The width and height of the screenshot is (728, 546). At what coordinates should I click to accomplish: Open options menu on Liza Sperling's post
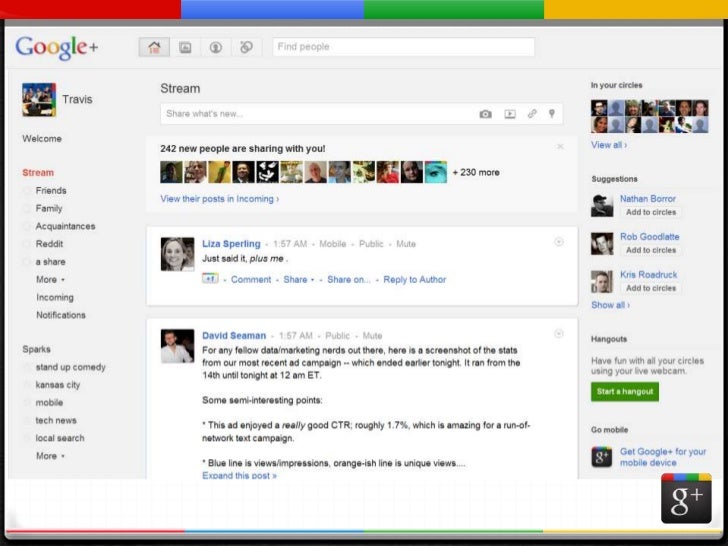pyautogui.click(x=559, y=242)
